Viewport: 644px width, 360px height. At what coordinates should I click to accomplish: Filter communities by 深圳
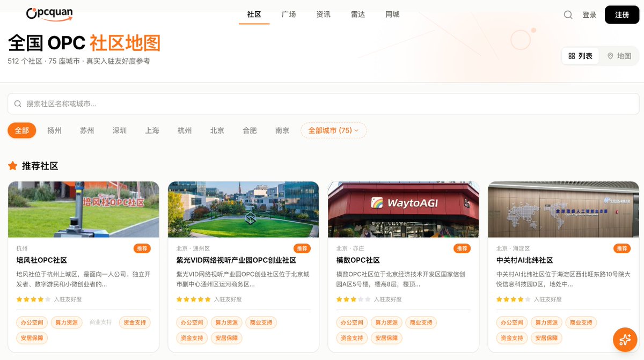pyautogui.click(x=120, y=130)
